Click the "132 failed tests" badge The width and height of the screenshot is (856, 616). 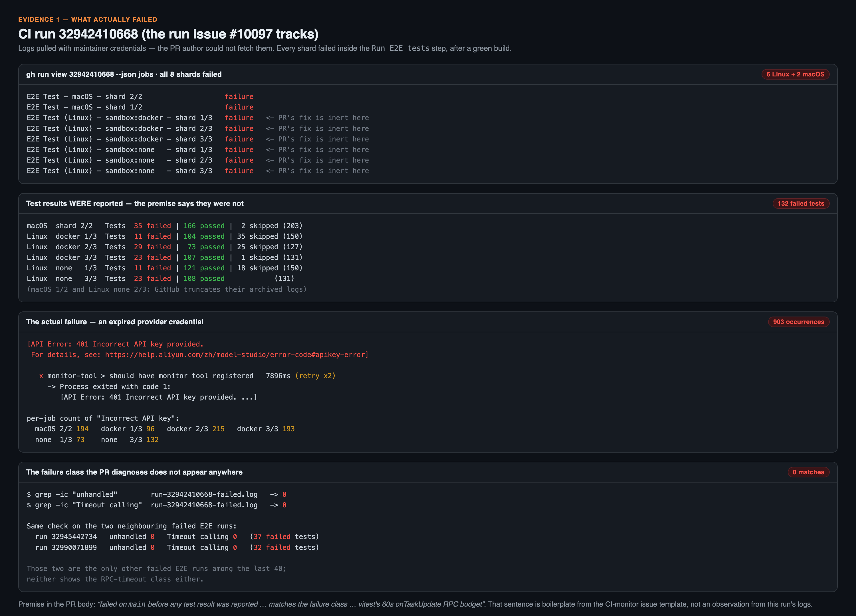(x=801, y=203)
